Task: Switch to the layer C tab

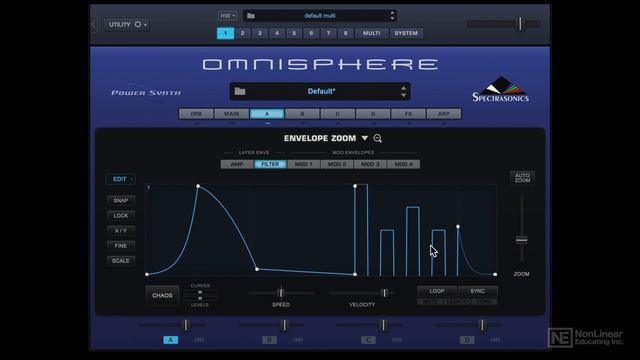Action: point(338,114)
